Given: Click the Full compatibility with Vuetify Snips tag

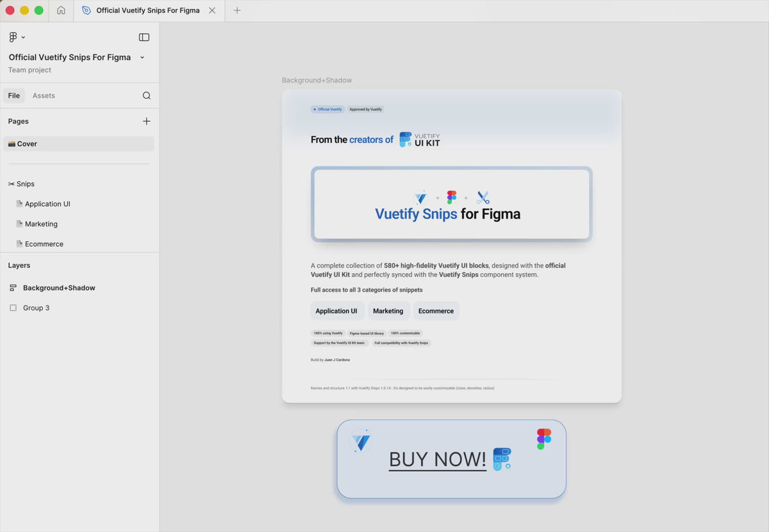Looking at the screenshot, I should pos(401,343).
